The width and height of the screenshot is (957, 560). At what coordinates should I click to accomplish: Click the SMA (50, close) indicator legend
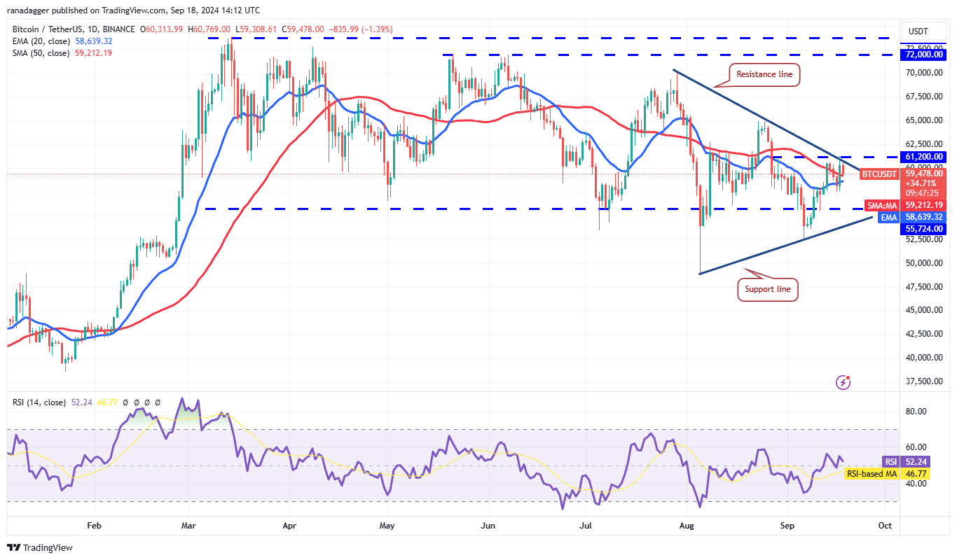(41, 52)
